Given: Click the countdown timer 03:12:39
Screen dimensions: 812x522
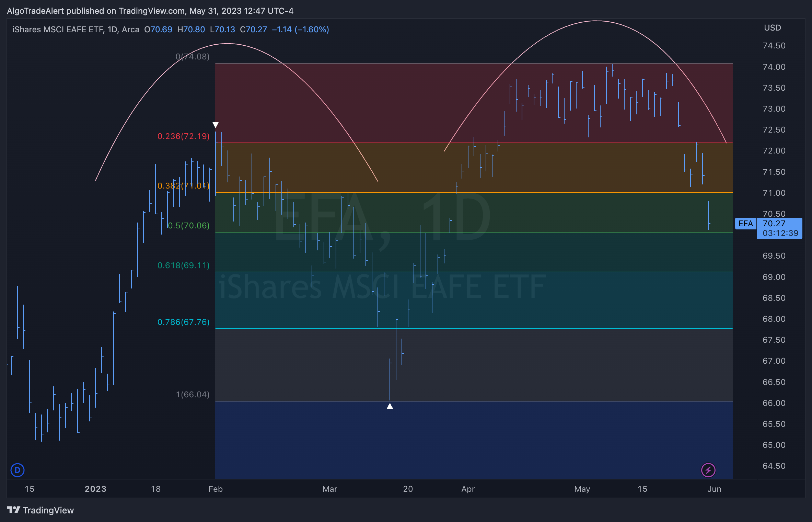Looking at the screenshot, I should (780, 233).
